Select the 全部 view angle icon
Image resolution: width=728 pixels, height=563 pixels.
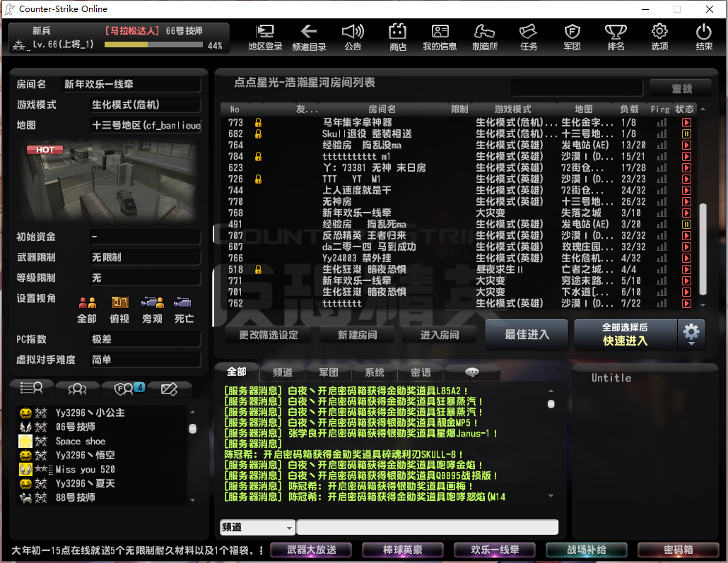pyautogui.click(x=87, y=309)
